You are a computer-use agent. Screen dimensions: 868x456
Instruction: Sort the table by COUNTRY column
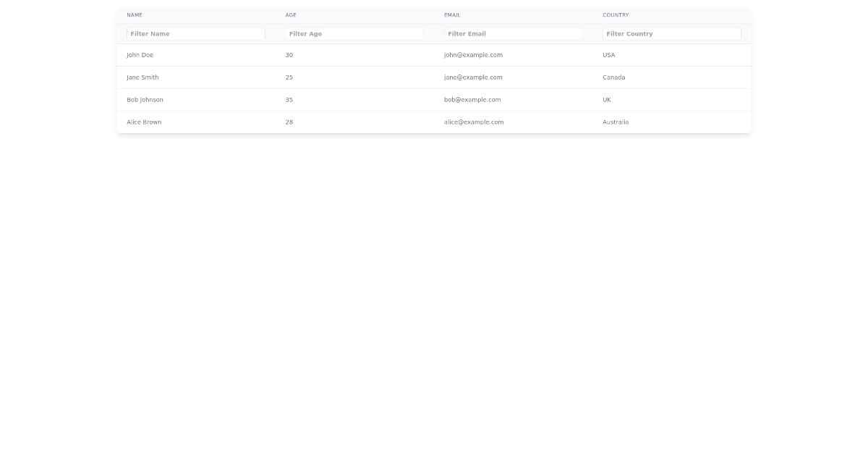click(615, 14)
